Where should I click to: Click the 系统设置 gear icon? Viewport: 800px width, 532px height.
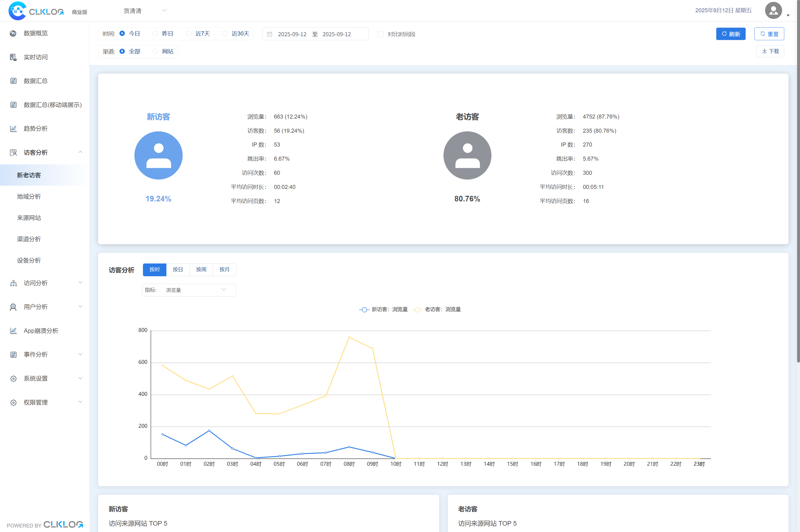click(13, 379)
